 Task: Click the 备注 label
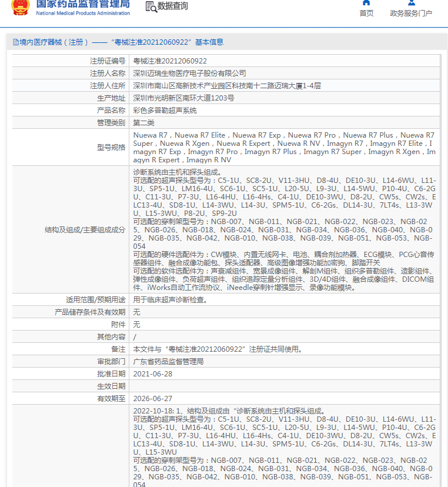[118, 349]
